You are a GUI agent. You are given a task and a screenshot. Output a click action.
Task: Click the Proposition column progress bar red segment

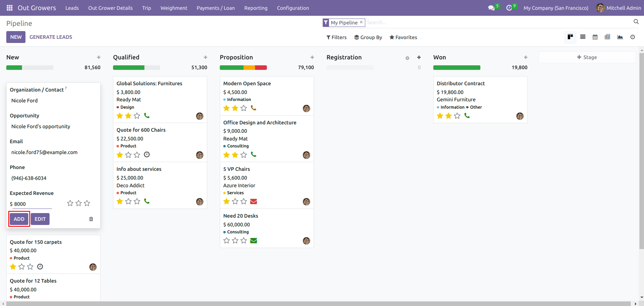[x=261, y=68]
